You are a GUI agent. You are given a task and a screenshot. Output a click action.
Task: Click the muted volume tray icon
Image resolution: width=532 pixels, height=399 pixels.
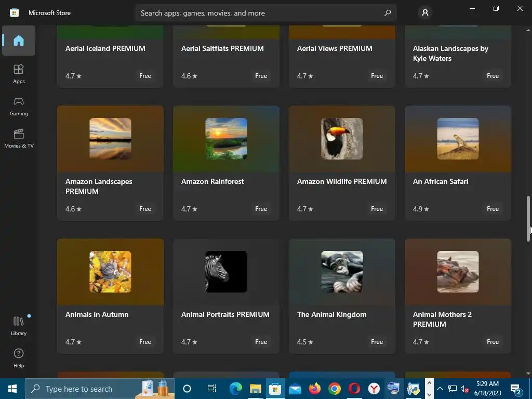click(x=465, y=389)
